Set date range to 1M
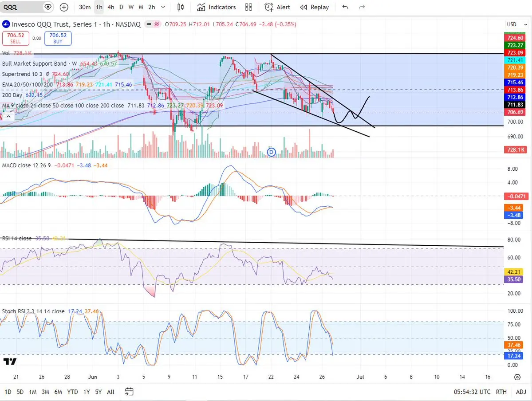532x401 pixels. [32, 392]
